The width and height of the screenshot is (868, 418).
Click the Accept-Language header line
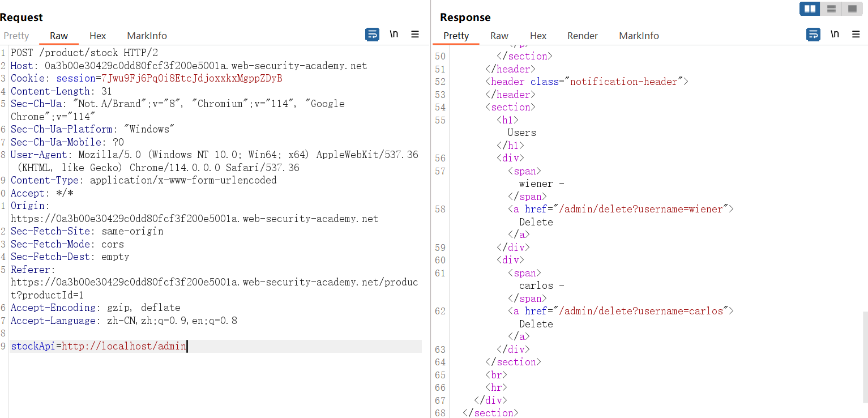click(x=124, y=321)
